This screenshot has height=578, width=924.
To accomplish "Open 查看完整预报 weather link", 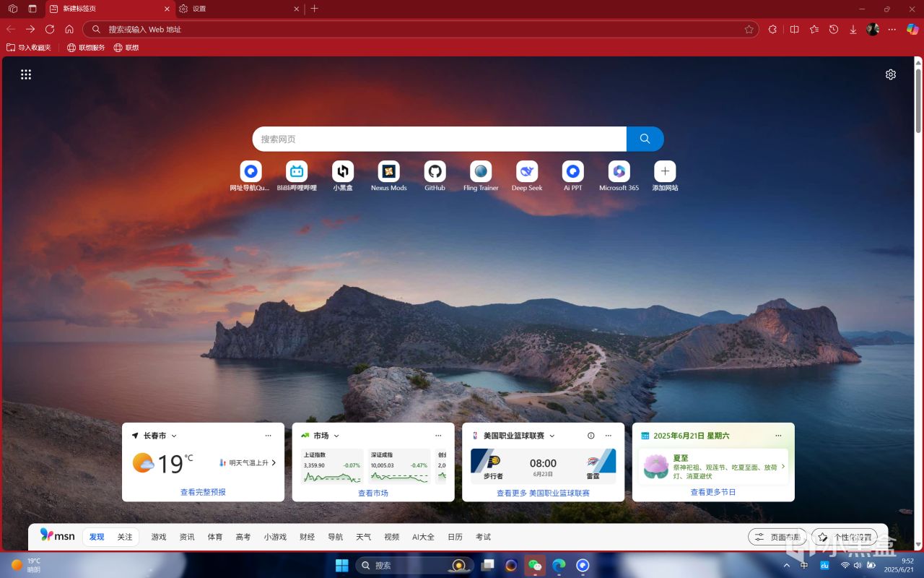I will coord(203,492).
